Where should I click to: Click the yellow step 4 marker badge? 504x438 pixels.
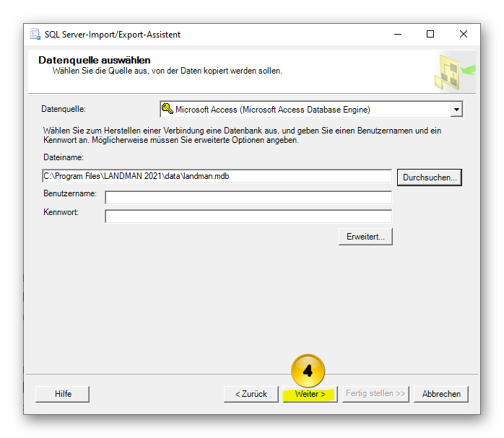pos(308,371)
